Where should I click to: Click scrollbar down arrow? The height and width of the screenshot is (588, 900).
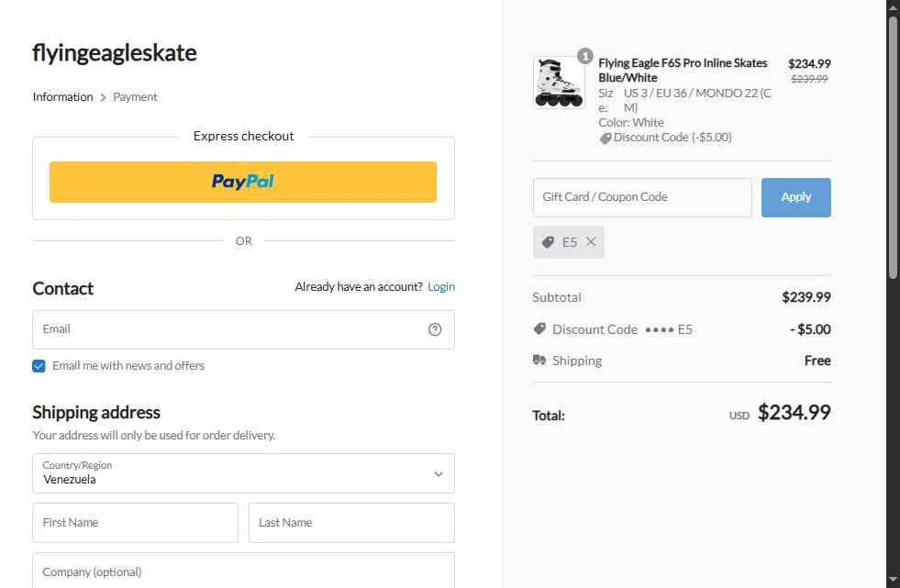click(x=893, y=580)
